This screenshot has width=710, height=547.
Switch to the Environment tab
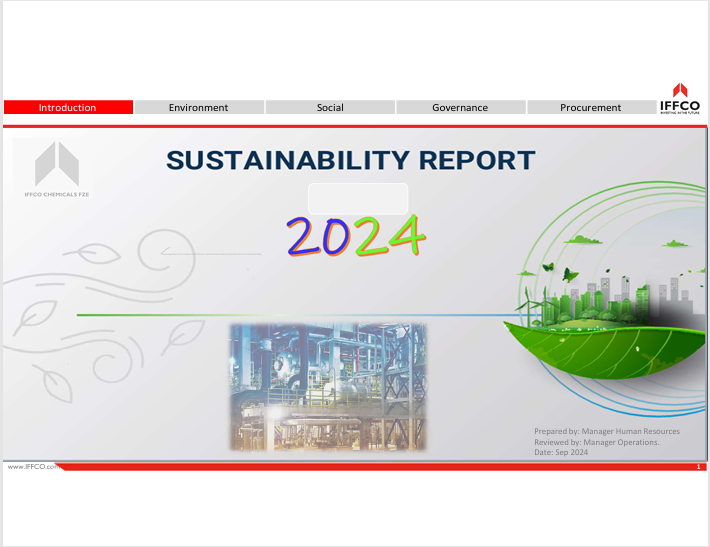point(198,107)
